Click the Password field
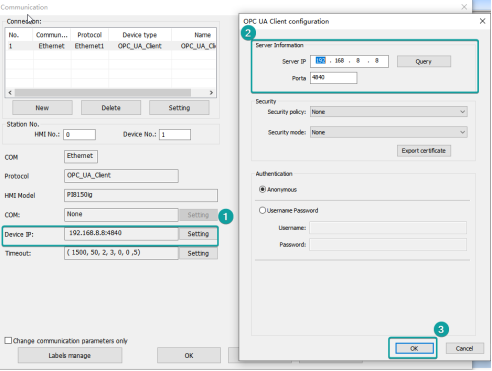 tap(388, 245)
